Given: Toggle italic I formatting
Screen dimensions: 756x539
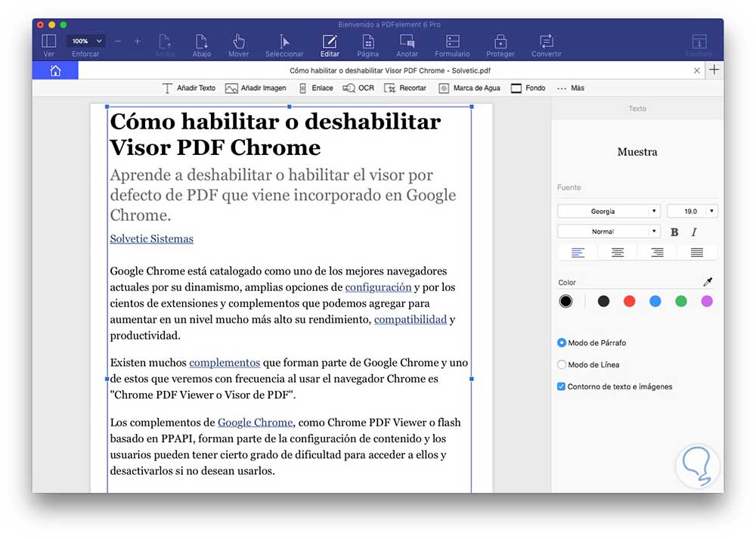Looking at the screenshot, I should click(x=694, y=232).
